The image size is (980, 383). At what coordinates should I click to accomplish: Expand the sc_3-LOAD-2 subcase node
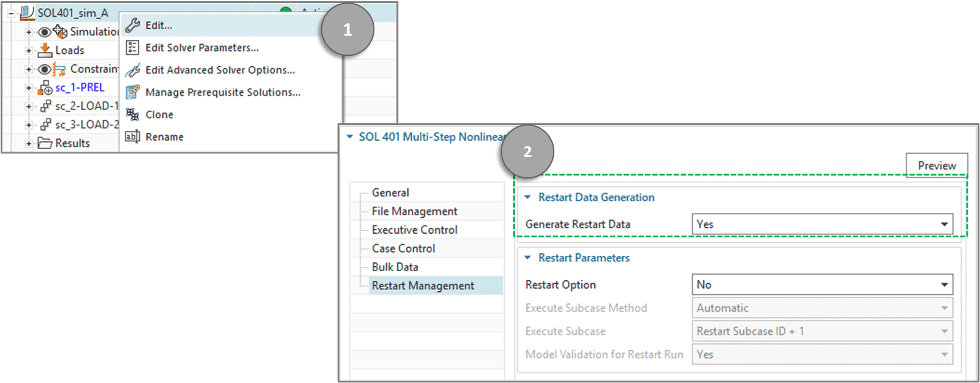[28, 125]
